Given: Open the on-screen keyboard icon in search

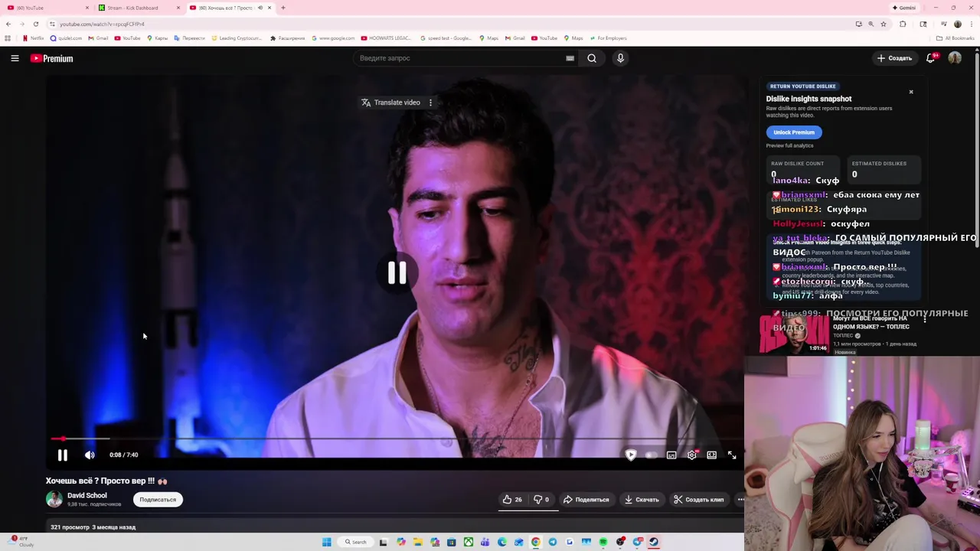Looking at the screenshot, I should point(570,58).
